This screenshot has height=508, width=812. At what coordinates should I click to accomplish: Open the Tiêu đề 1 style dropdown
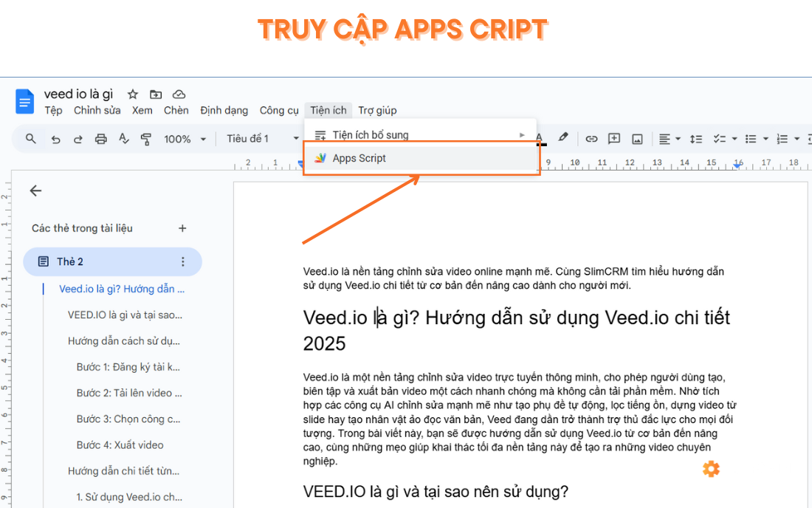263,139
